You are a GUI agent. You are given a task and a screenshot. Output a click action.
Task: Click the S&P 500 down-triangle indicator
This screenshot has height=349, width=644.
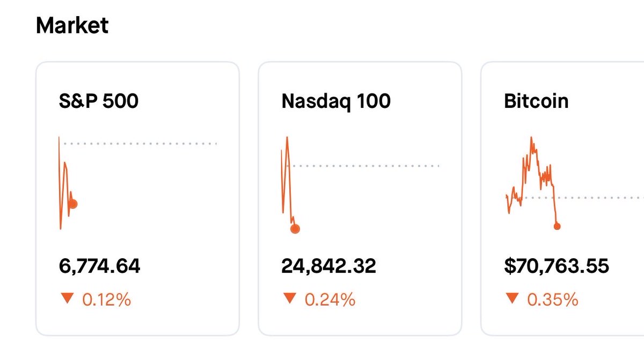67,299
